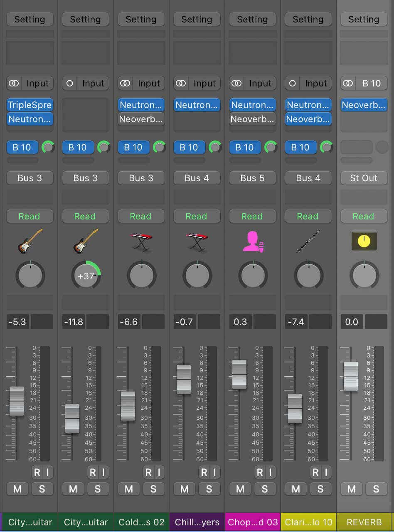This screenshot has height=532, width=394.
Task: Click send level knob on Cold...s 02
Action: tap(159, 147)
